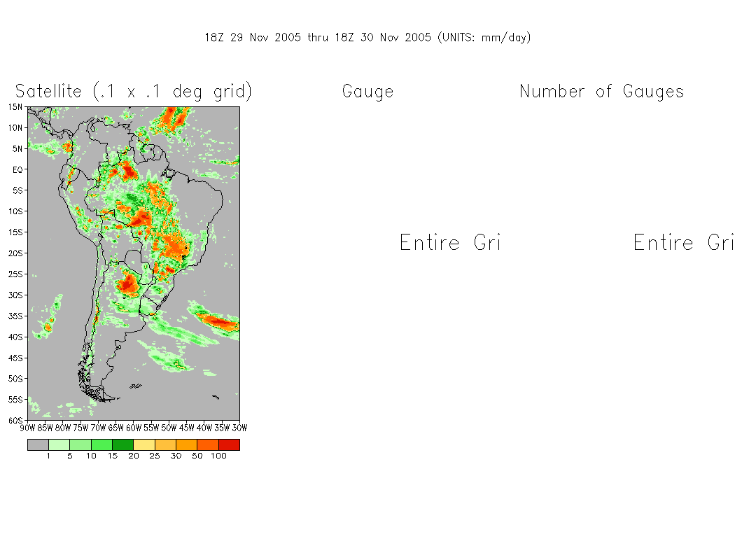
Task: Click the legend value 100
Action: 218,456
